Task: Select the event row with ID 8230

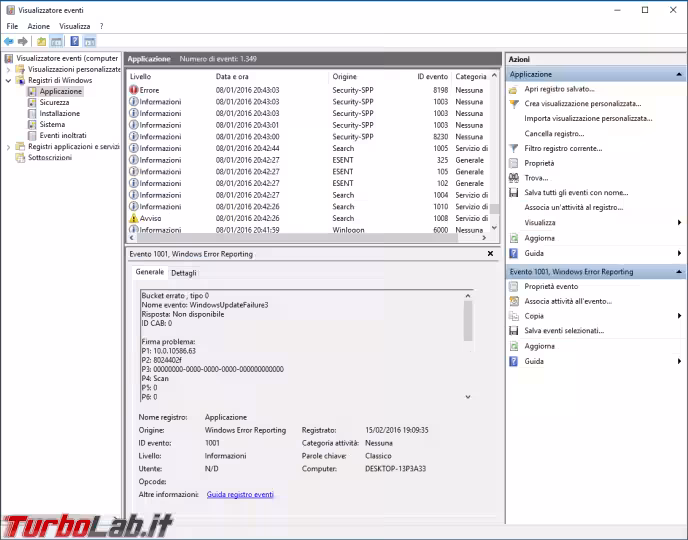Action: pos(308,136)
